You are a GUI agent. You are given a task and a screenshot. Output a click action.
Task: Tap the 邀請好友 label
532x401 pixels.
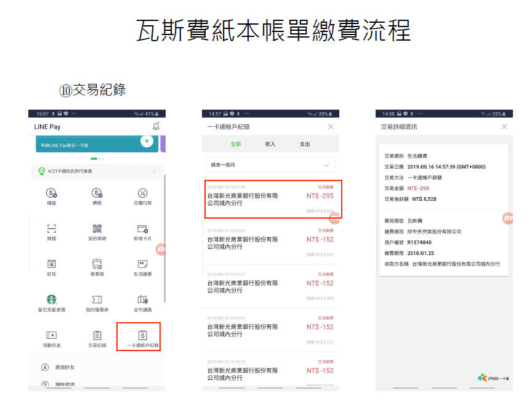65,367
